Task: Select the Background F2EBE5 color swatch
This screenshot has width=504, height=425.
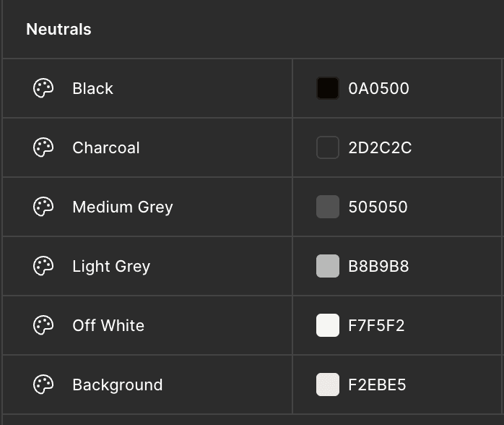Action: point(328,384)
